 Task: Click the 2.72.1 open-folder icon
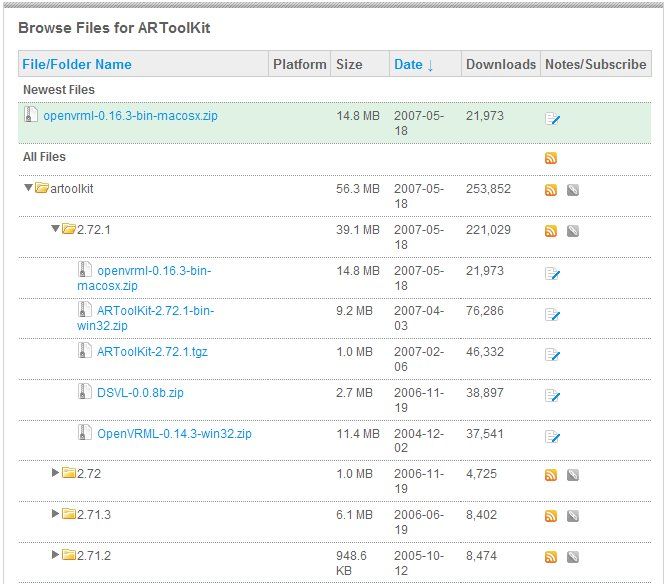69,229
